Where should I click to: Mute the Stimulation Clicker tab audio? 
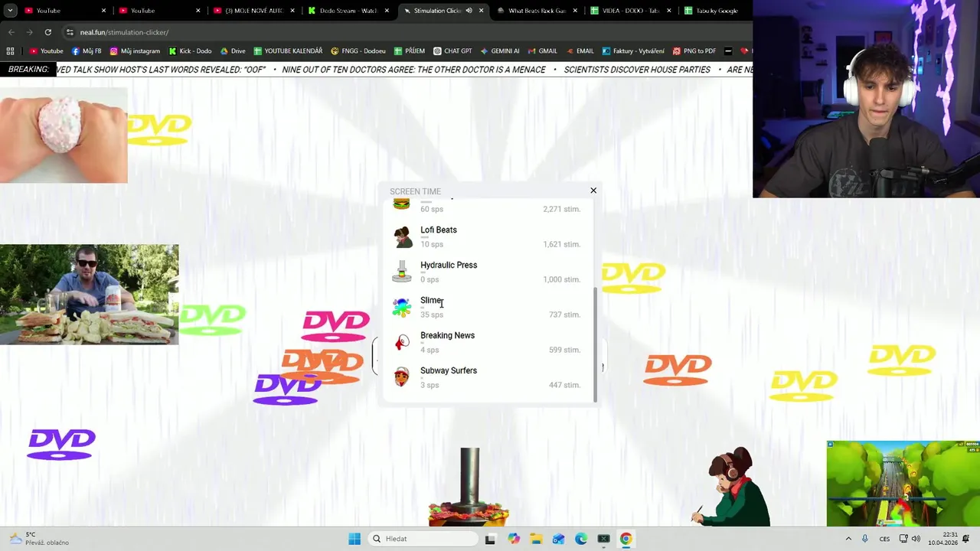469,11
